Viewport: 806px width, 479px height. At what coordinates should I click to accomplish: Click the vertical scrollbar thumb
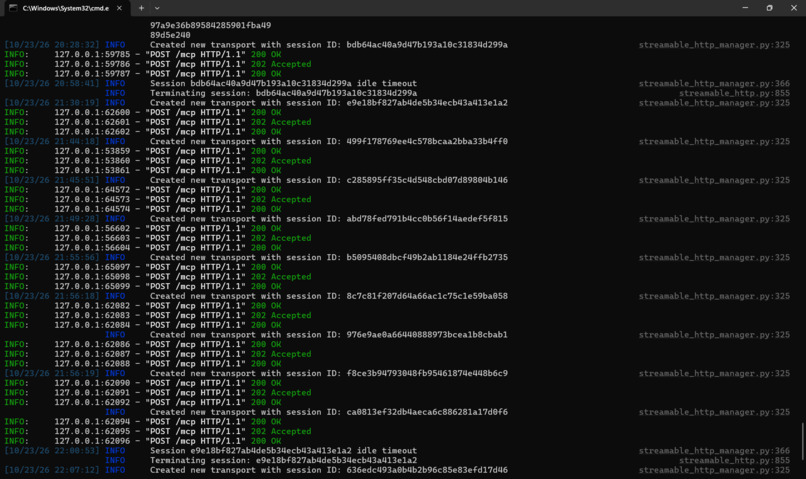tap(802, 441)
